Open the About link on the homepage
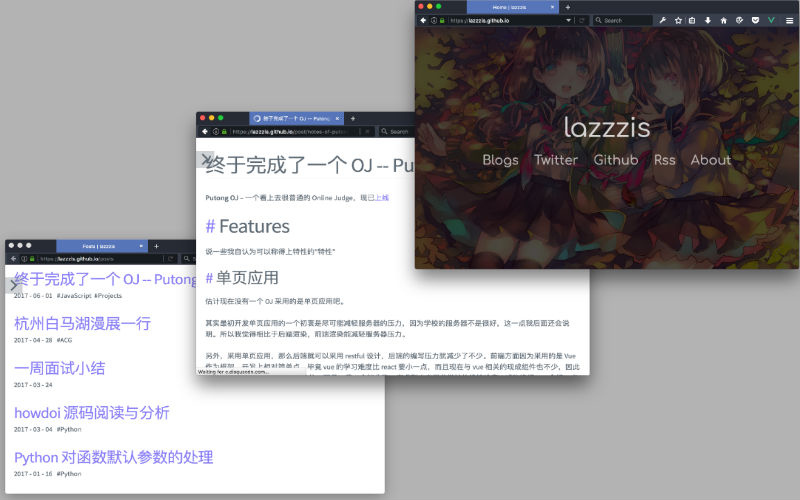 point(710,159)
